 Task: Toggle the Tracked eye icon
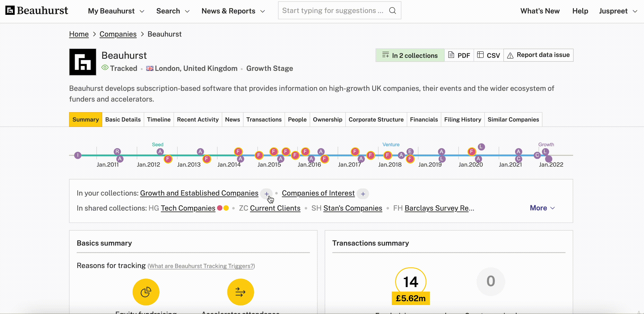105,68
